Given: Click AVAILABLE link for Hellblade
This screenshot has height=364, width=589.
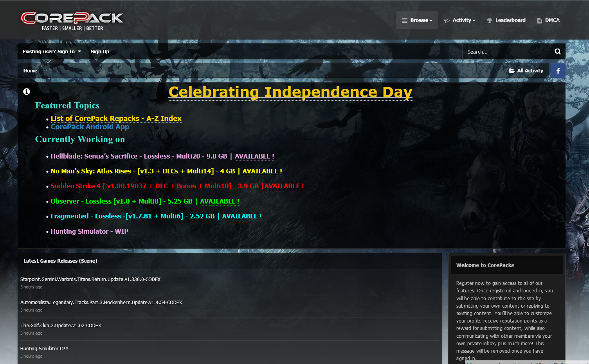Looking at the screenshot, I should pos(254,156).
